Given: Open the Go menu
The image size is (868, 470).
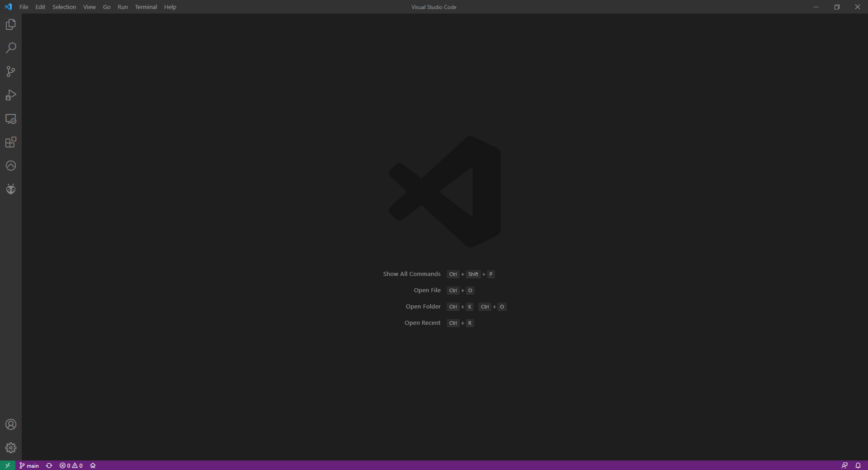Looking at the screenshot, I should pos(107,7).
